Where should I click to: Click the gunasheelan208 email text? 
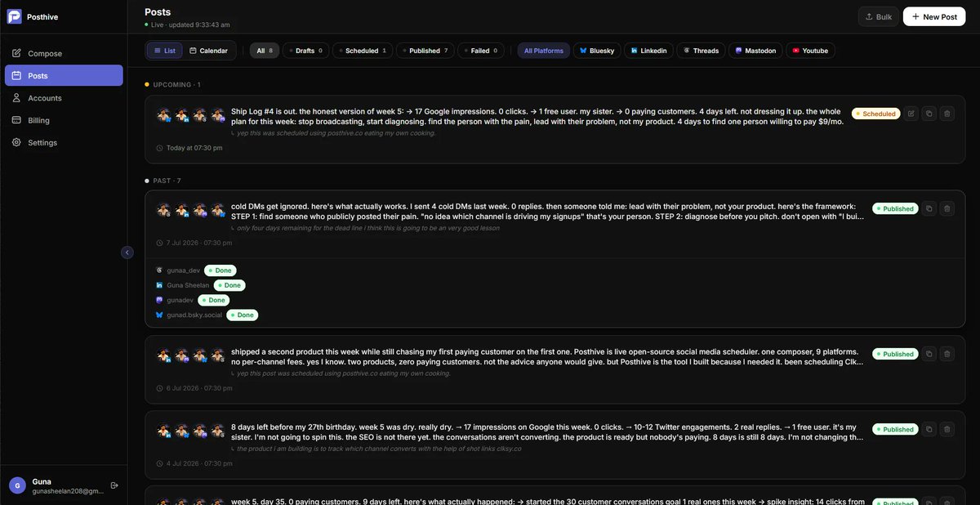tap(68, 490)
